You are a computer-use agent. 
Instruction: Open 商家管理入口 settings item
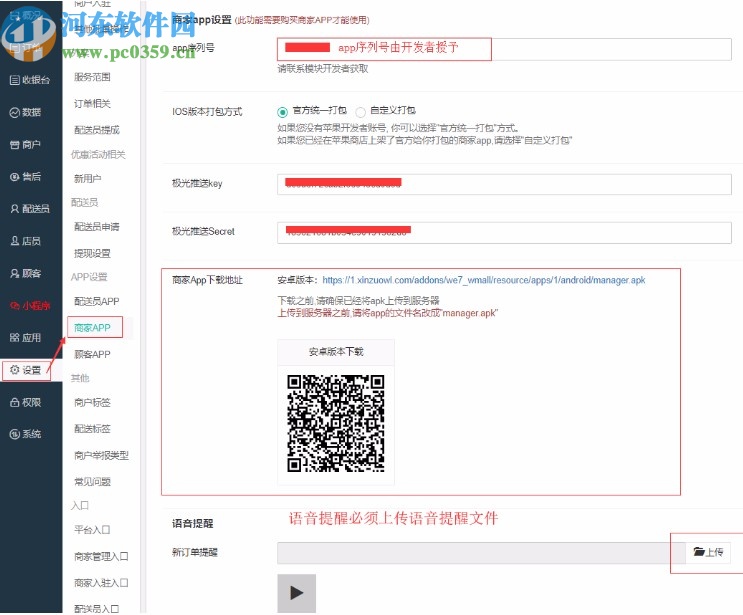click(101, 556)
